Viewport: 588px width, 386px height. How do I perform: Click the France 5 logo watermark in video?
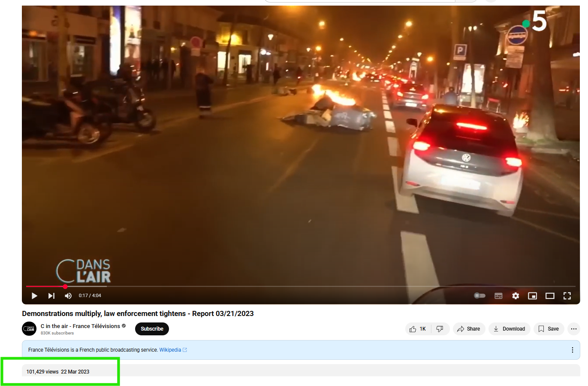point(535,21)
